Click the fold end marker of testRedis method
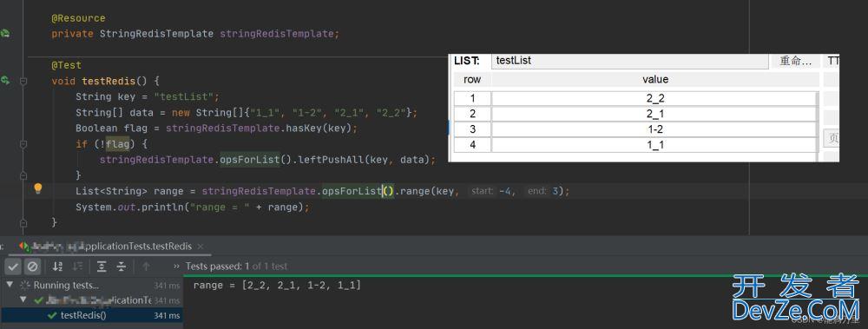 point(23,223)
